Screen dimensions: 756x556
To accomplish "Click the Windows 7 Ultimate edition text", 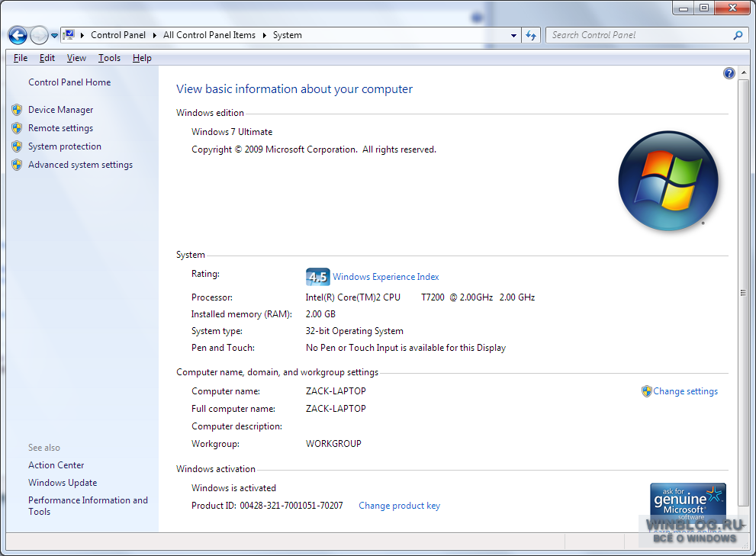I will tap(232, 132).
